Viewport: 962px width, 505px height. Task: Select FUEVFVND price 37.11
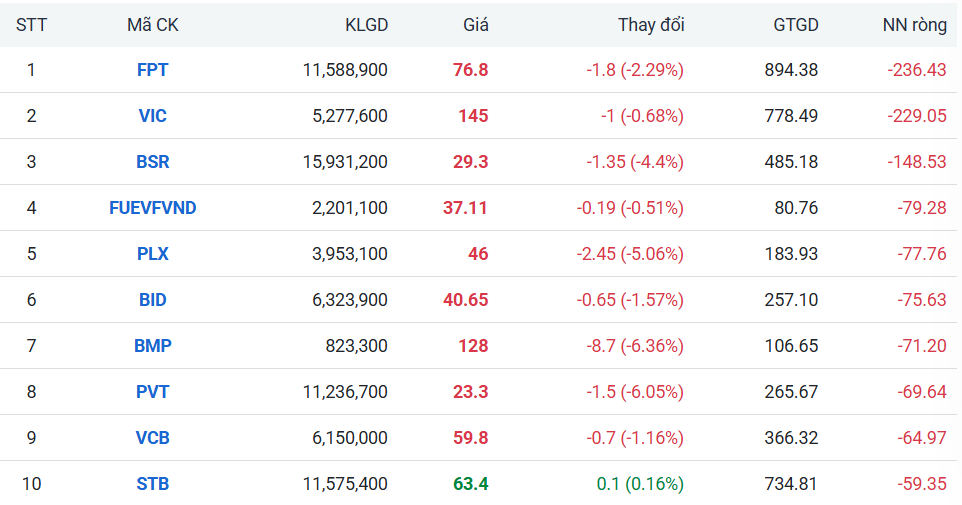coord(466,208)
